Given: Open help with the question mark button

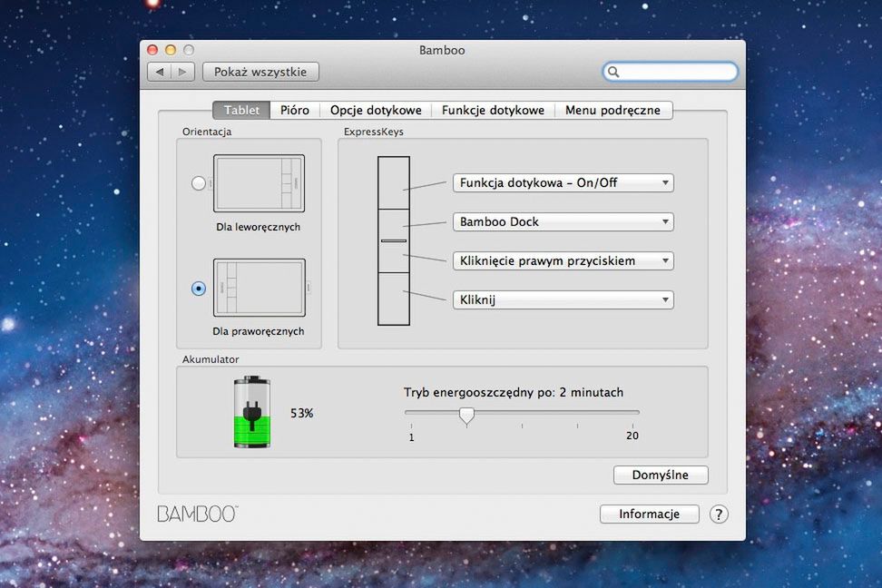Looking at the screenshot, I should pos(719,514).
